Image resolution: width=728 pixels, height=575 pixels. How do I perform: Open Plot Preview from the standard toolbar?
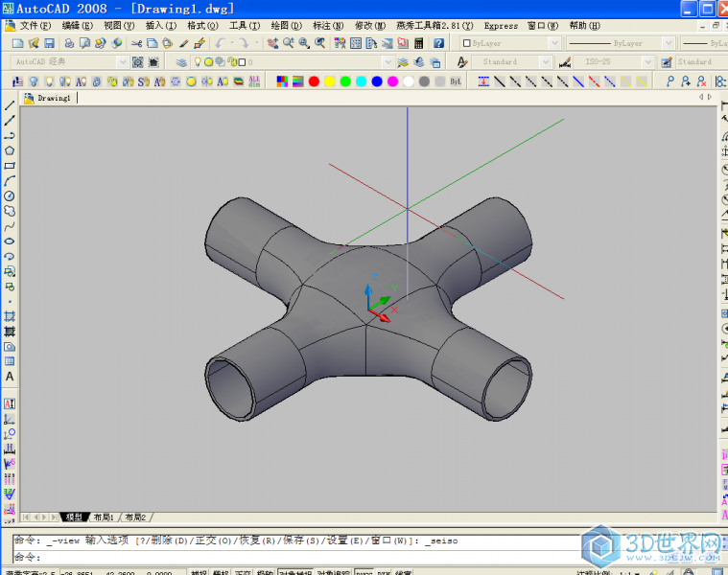tap(84, 43)
